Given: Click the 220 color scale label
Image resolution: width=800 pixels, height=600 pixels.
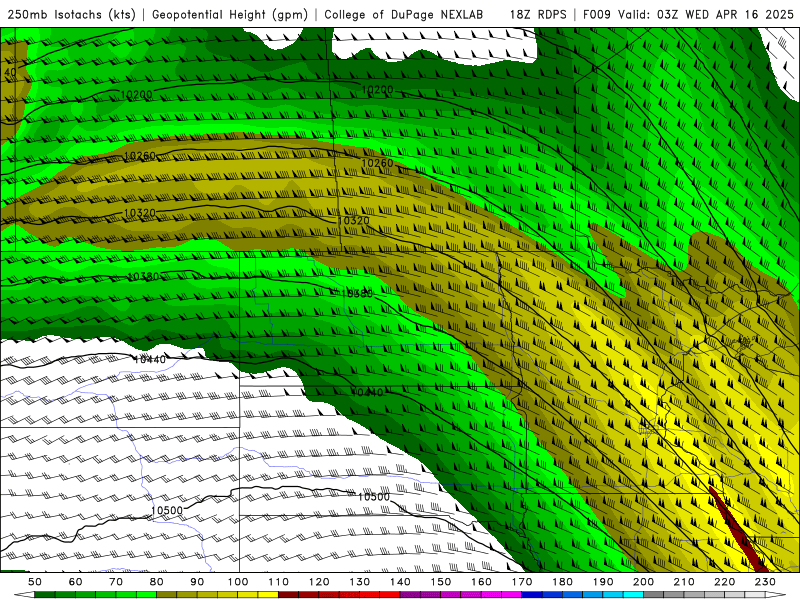Looking at the screenshot, I should pyautogui.click(x=724, y=582).
